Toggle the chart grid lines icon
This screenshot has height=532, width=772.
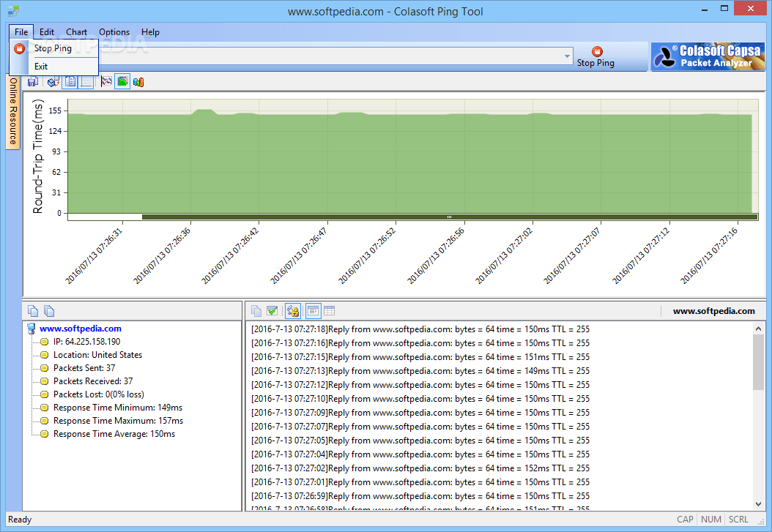pos(86,82)
